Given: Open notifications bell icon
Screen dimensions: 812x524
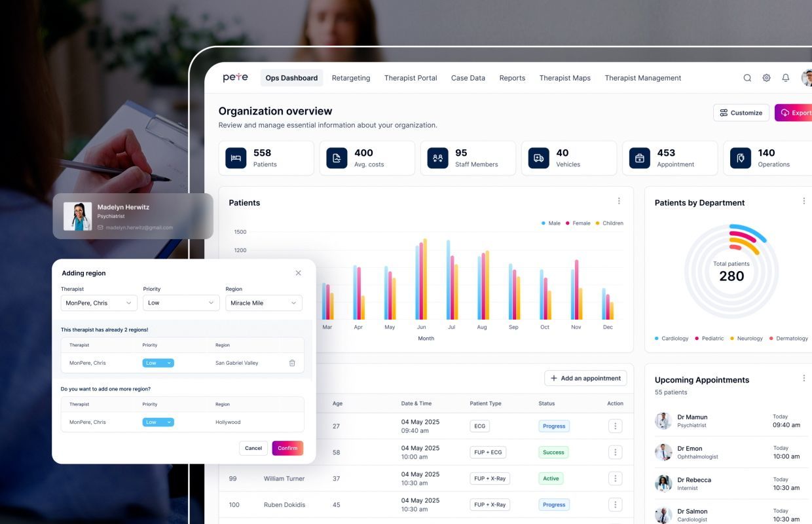Looking at the screenshot, I should click(786, 78).
